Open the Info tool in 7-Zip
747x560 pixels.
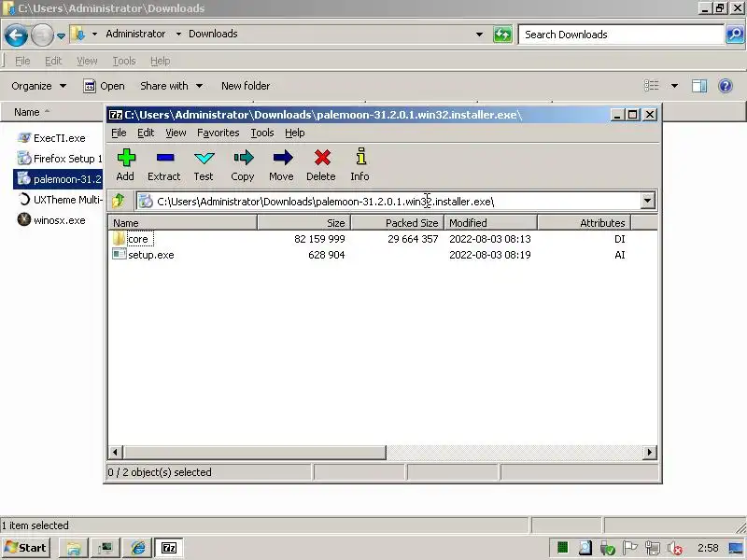[360, 164]
